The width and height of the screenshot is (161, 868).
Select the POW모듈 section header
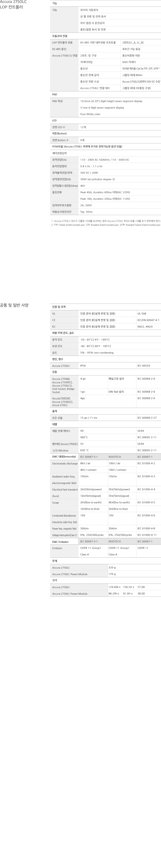click(x=87, y=146)
